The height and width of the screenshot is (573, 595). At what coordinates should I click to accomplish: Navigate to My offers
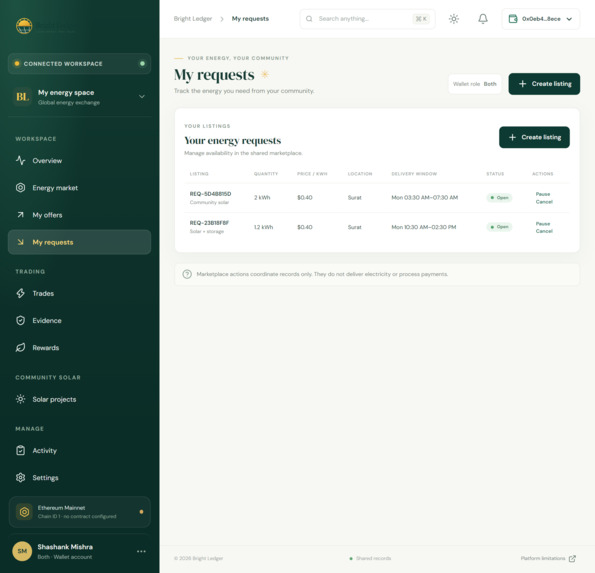[x=79, y=215]
